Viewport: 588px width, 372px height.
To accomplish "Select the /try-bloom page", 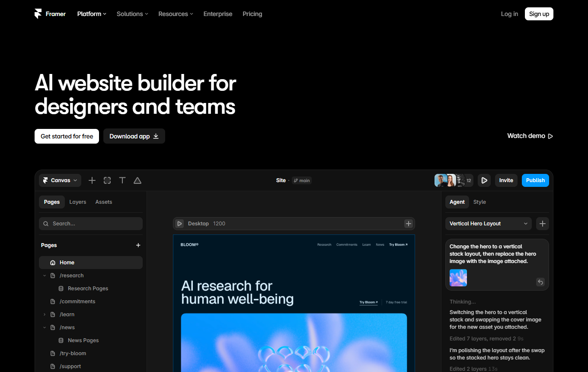I will click(73, 353).
